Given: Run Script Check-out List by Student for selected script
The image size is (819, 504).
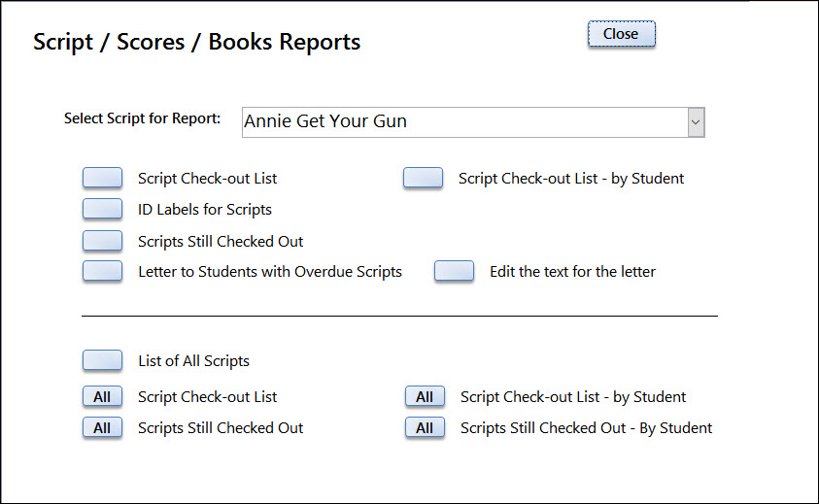Looking at the screenshot, I should [x=423, y=178].
